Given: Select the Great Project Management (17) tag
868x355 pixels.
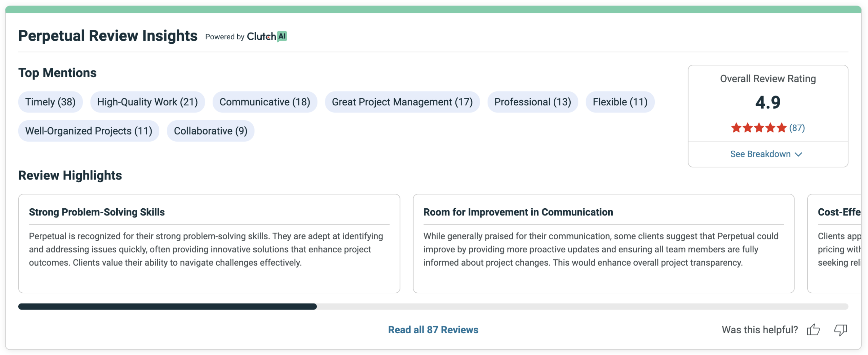Looking at the screenshot, I should pyautogui.click(x=402, y=102).
